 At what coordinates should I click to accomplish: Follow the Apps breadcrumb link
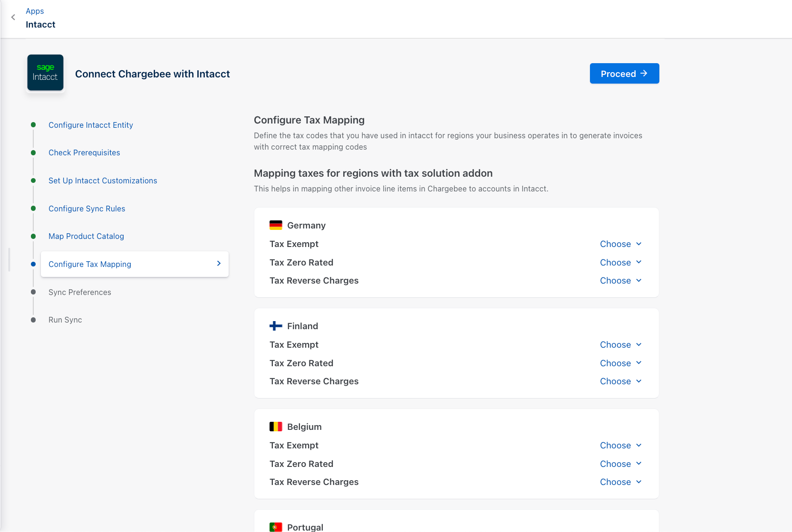click(35, 11)
